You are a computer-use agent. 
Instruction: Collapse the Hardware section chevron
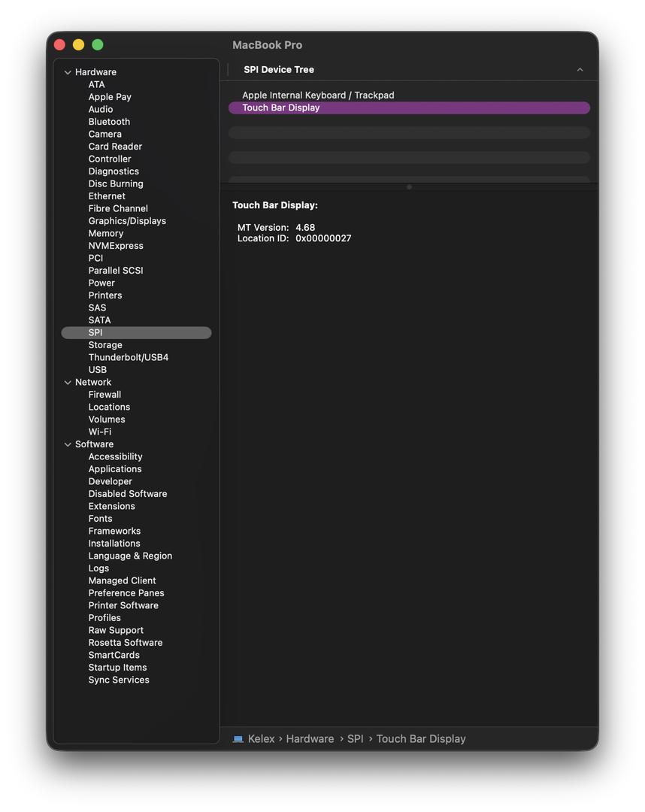[x=68, y=73]
